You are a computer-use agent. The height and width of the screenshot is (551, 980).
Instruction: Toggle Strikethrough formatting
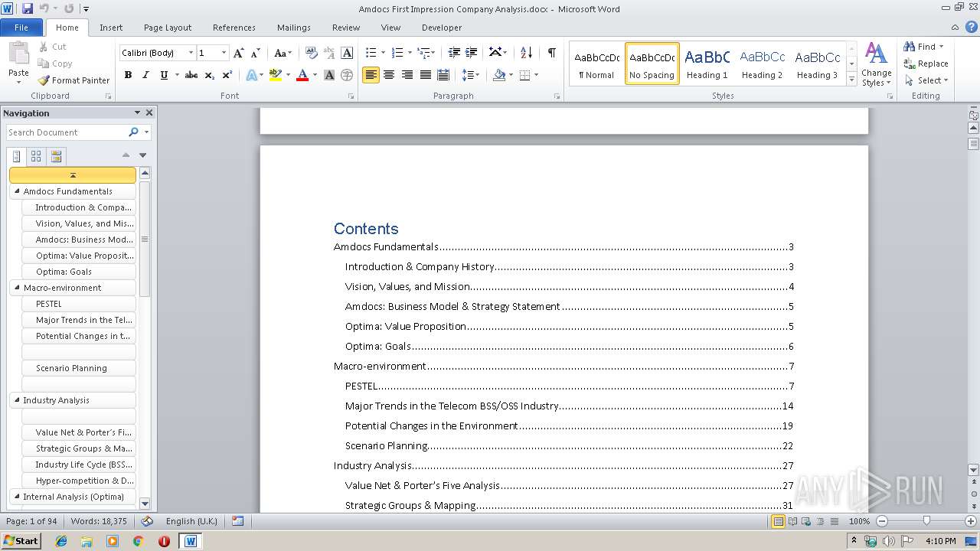(x=191, y=75)
